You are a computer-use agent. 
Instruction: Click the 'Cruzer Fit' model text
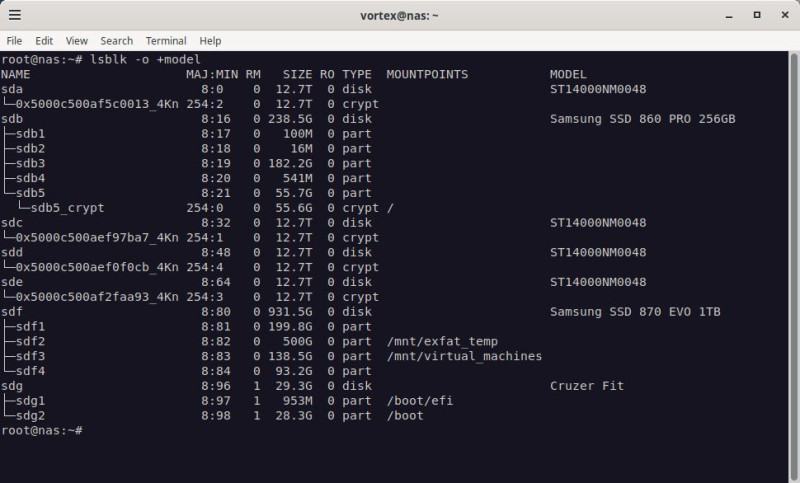(x=587, y=386)
